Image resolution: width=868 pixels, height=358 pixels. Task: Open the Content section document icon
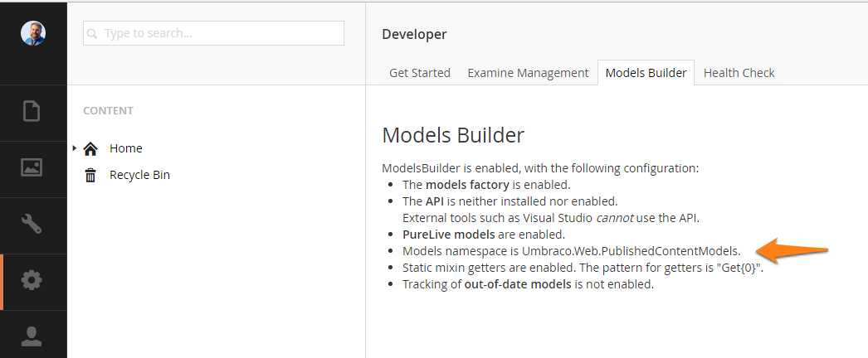32,112
